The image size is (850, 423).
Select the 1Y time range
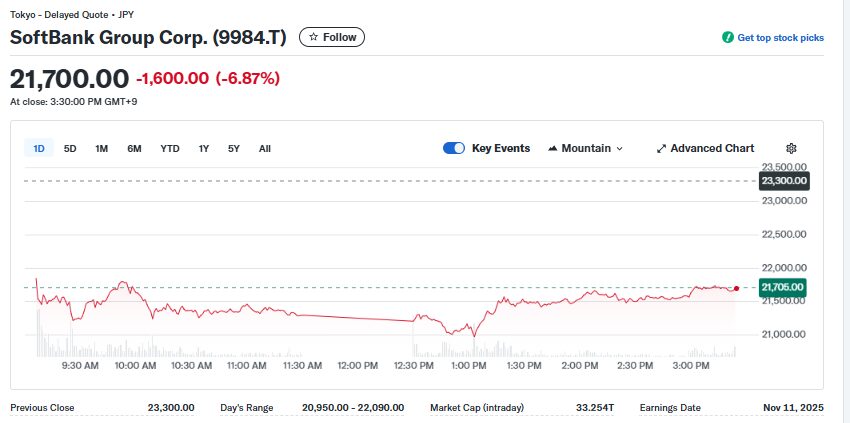click(x=203, y=148)
